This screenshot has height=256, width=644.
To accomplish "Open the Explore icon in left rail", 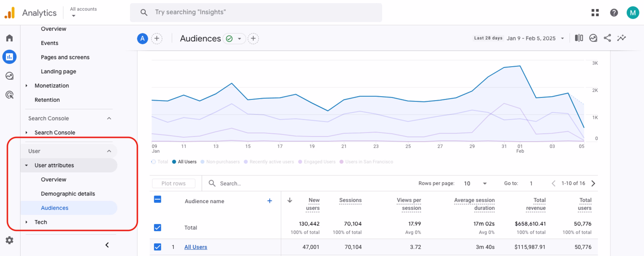I will [10, 76].
